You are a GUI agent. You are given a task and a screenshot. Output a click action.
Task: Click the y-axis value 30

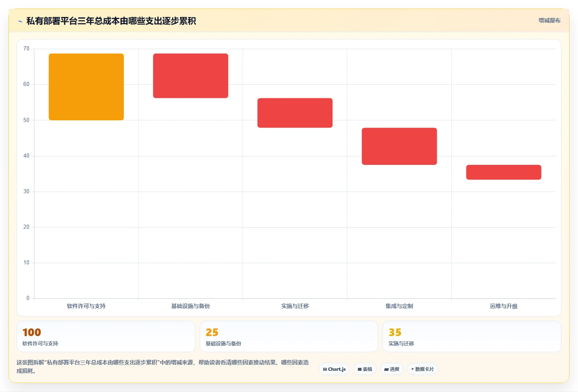click(x=26, y=192)
